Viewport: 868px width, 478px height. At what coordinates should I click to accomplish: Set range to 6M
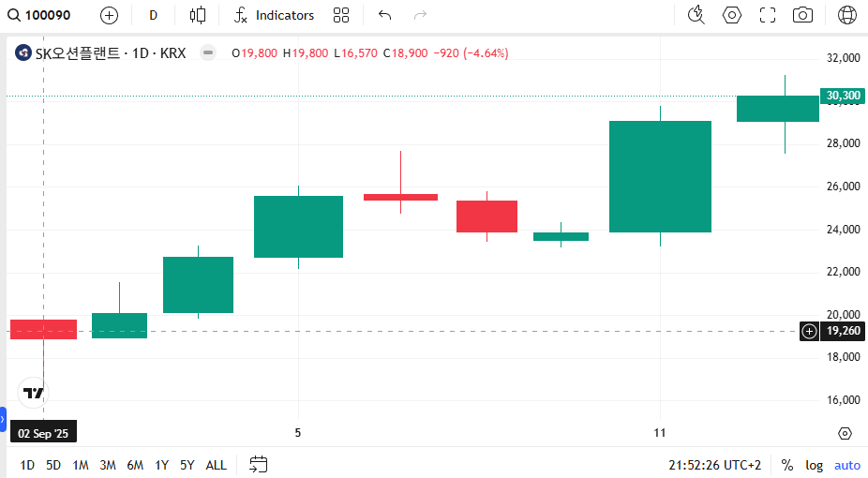point(135,465)
